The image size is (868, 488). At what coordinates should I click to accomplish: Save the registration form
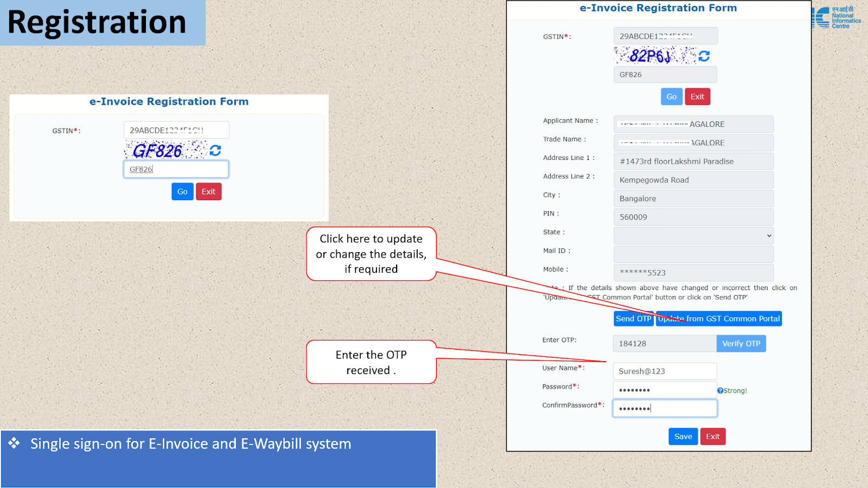click(682, 436)
